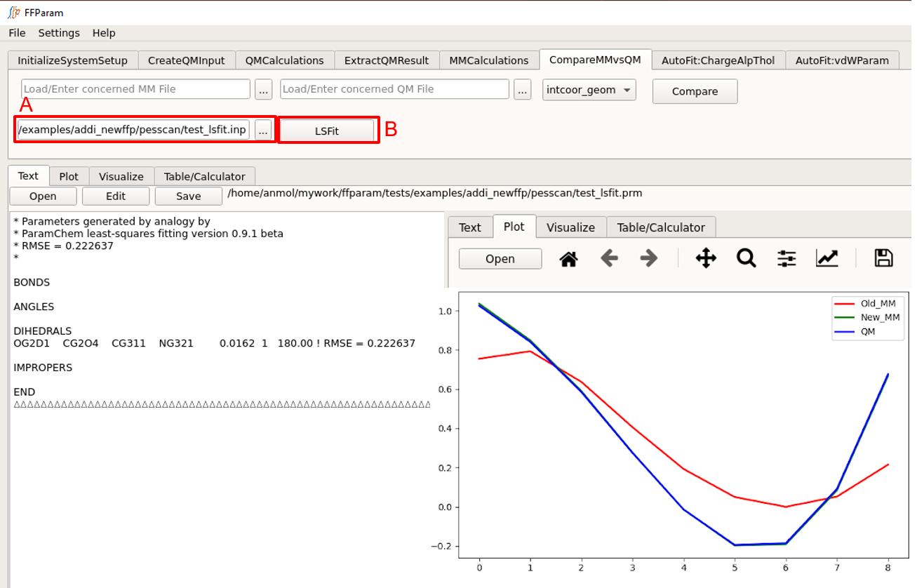Open Edit axis and curve parameters icon
Image resolution: width=917 pixels, height=588 pixels.
(x=827, y=259)
